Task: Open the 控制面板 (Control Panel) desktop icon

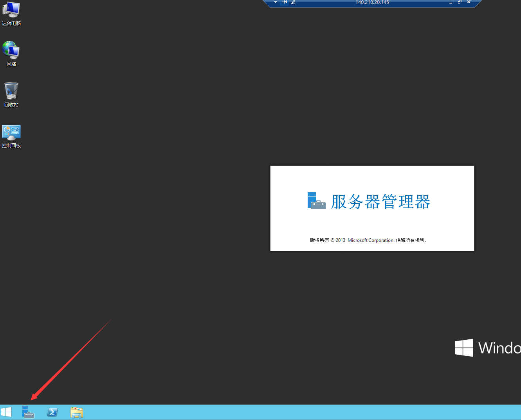Action: pyautogui.click(x=11, y=133)
